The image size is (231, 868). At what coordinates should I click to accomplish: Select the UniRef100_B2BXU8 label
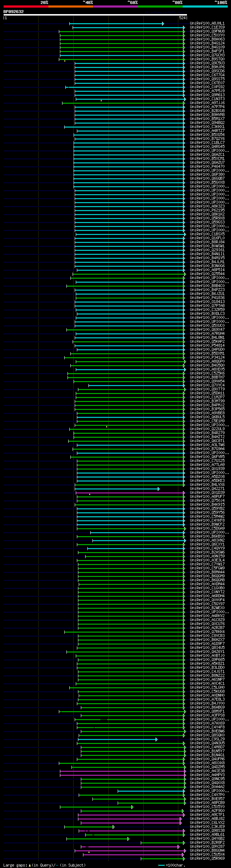click(x=207, y=111)
